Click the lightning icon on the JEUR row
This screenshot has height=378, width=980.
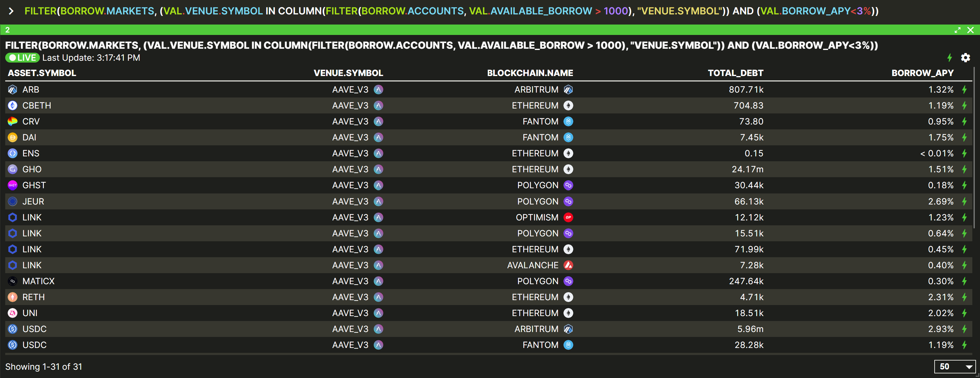click(x=964, y=201)
